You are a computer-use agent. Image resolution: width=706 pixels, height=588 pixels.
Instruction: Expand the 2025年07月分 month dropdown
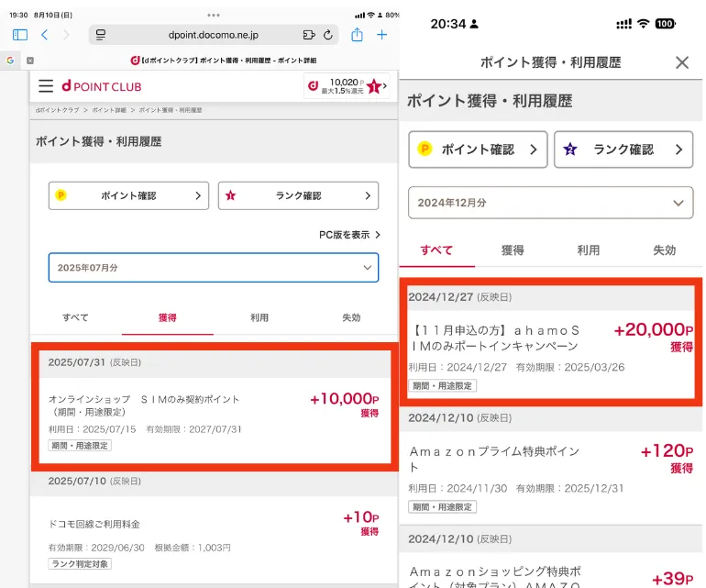pos(214,268)
